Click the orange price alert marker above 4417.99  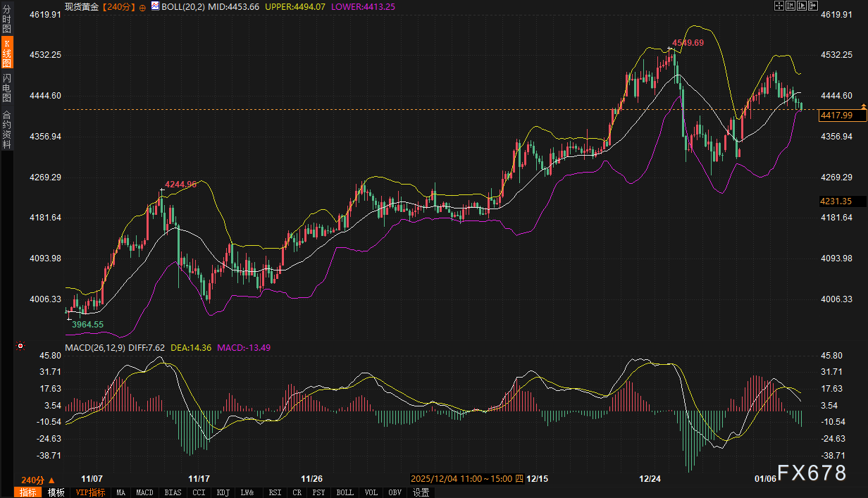click(x=864, y=106)
